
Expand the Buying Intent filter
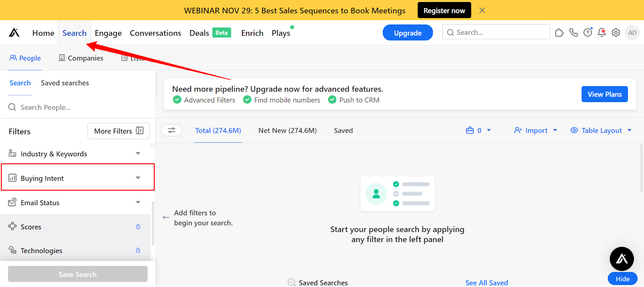coord(78,178)
